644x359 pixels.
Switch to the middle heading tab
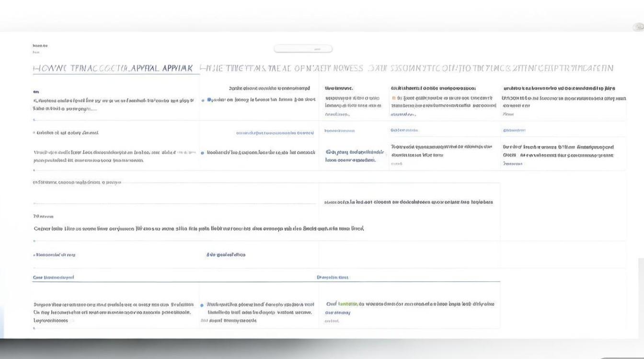pyautogui.click(x=282, y=68)
